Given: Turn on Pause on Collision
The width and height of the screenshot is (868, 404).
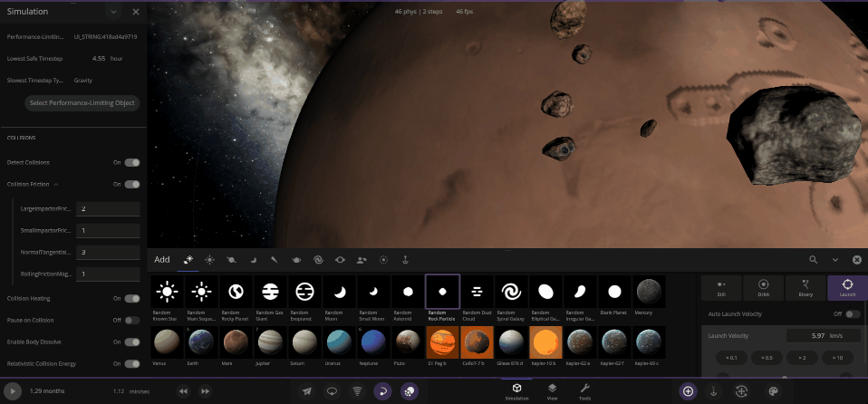Looking at the screenshot, I should point(132,321).
